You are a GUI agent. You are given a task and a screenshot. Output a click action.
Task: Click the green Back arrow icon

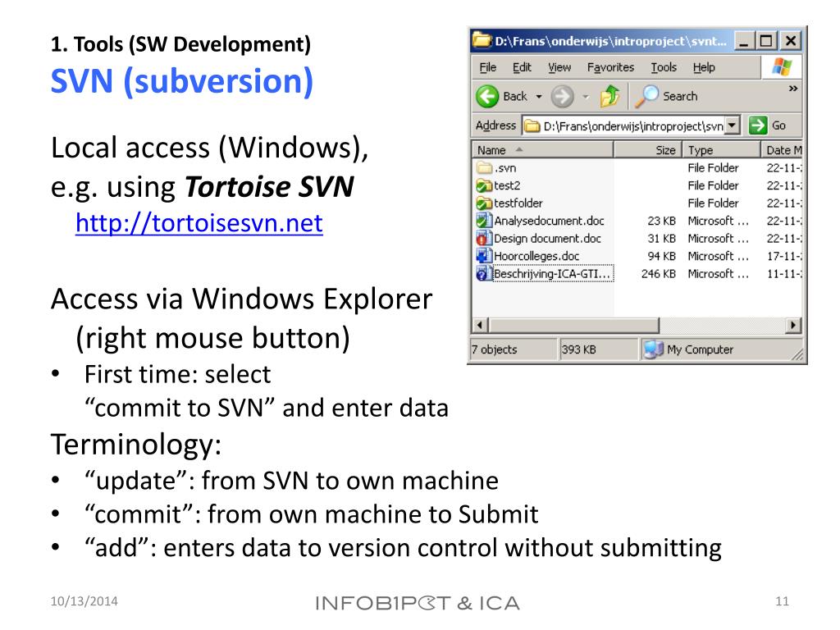pos(487,97)
